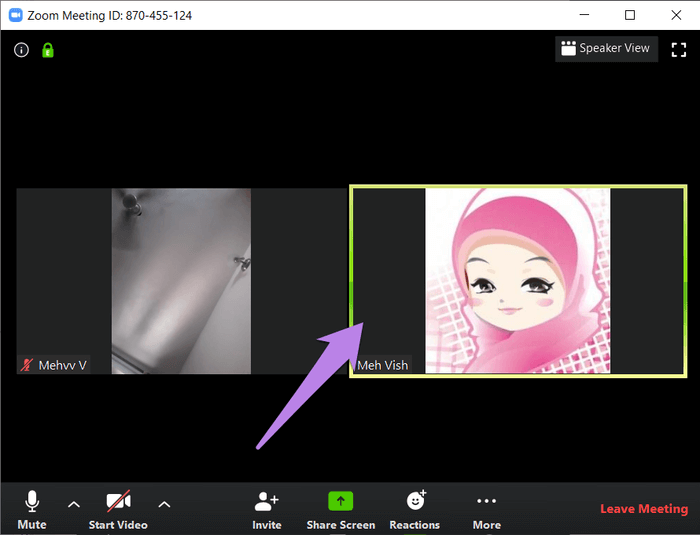Click the meeting info icon
700x535 pixels.
[x=21, y=50]
